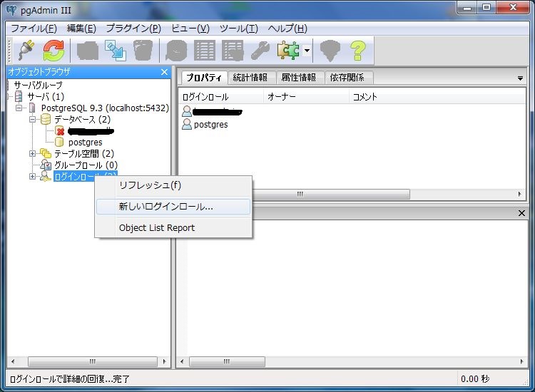The width and height of the screenshot is (535, 392).
Task: Collapse the PostgreSQL 9.3 server node
Action: coord(19,108)
